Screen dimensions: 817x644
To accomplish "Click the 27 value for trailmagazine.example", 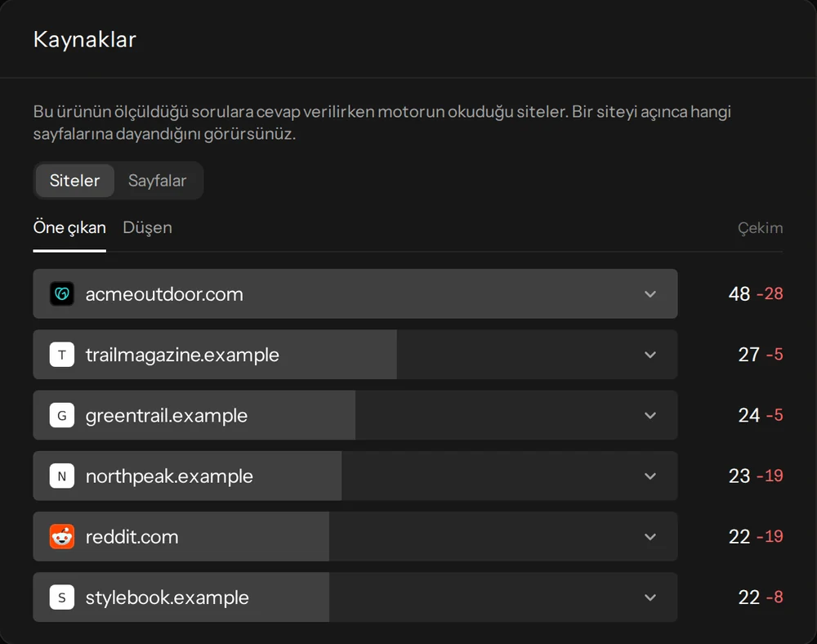I will (748, 355).
